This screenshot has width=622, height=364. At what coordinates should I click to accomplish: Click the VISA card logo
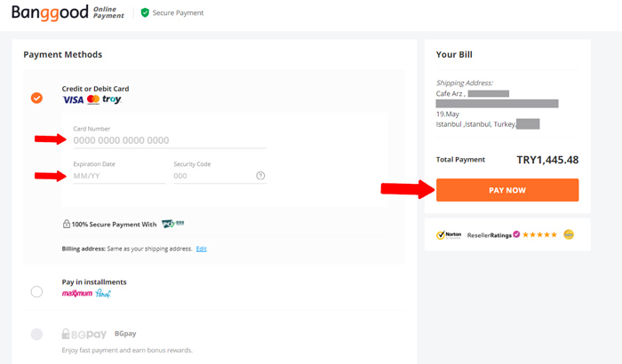(73, 99)
